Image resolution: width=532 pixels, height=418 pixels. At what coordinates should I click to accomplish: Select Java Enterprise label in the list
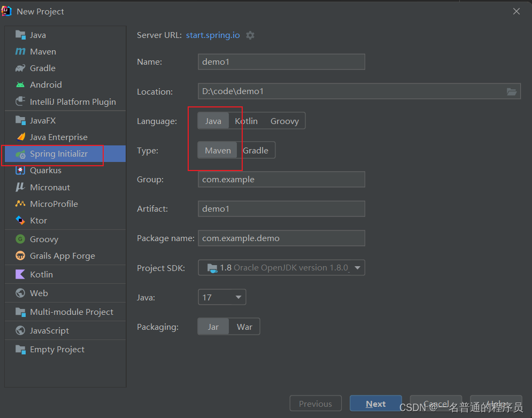point(59,137)
